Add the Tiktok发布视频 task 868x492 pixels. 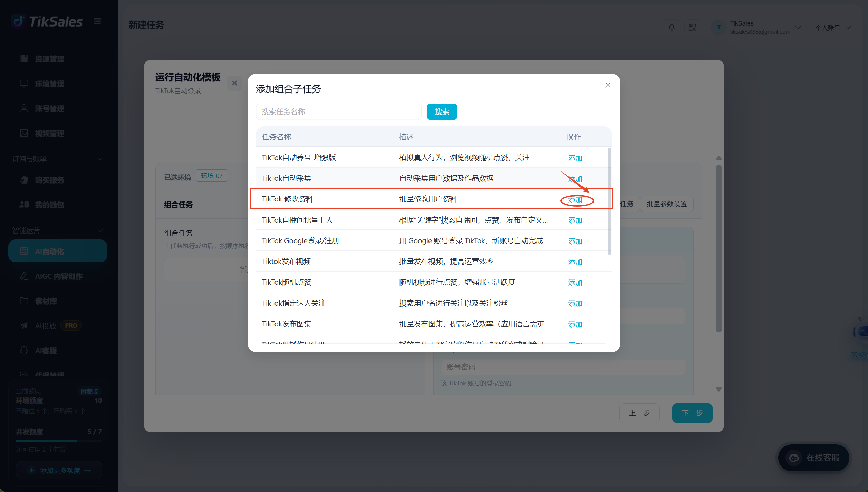[x=575, y=262]
